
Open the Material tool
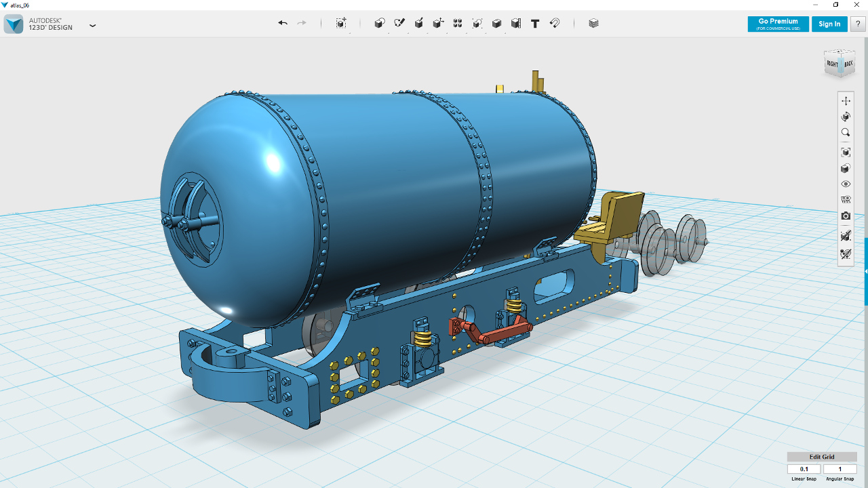pos(594,23)
